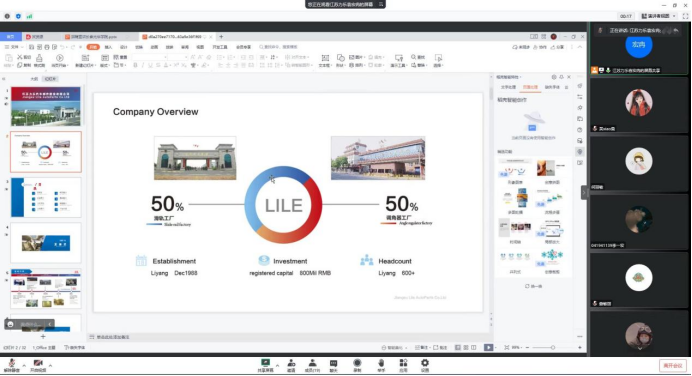Image resolution: width=692 pixels, height=376 pixels.
Task: Open the Insert ribbon tab
Action: (x=108, y=47)
